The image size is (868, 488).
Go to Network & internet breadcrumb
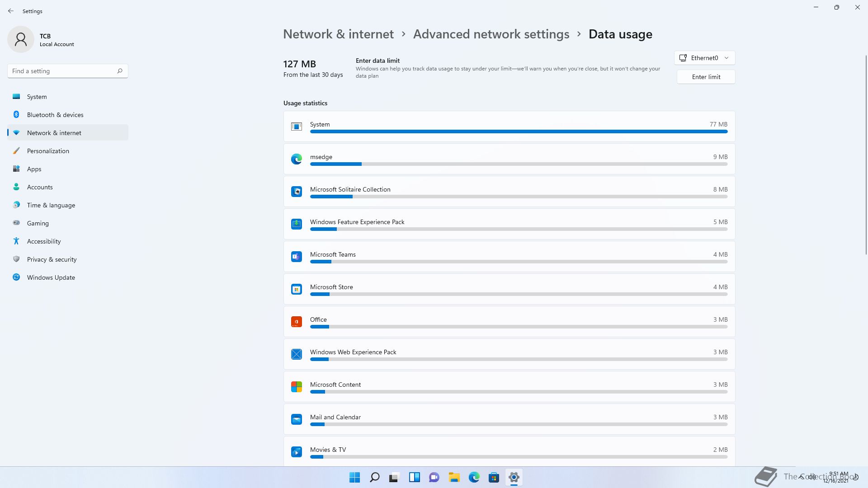pos(338,34)
